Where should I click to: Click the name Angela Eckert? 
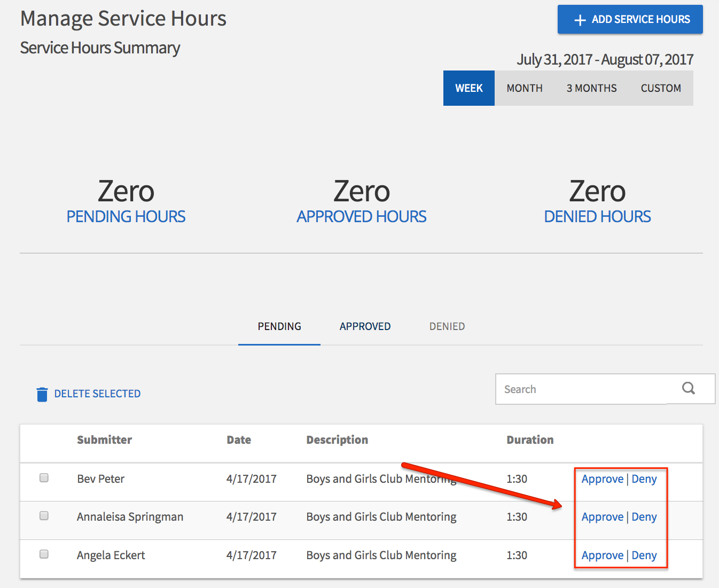pos(111,555)
